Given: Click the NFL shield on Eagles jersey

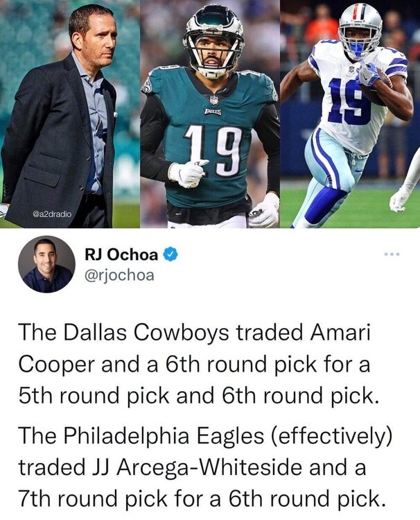Looking at the screenshot, I should coord(214,99).
